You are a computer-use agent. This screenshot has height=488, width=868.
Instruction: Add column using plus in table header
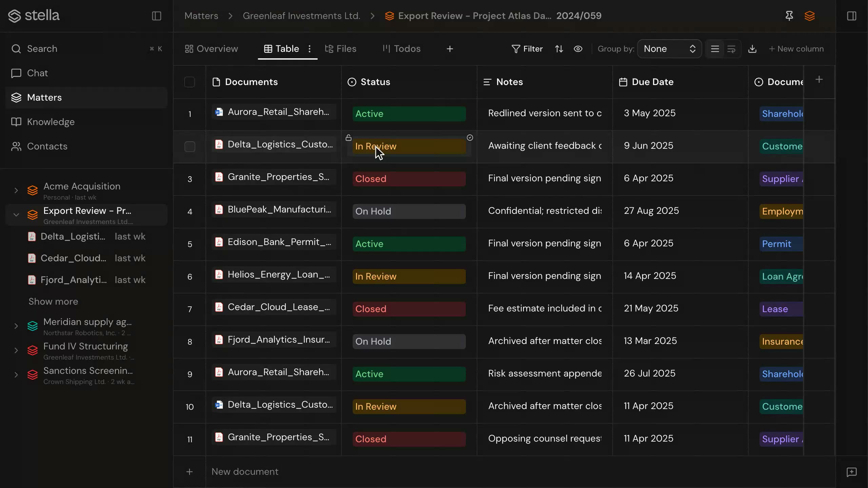[x=819, y=80]
